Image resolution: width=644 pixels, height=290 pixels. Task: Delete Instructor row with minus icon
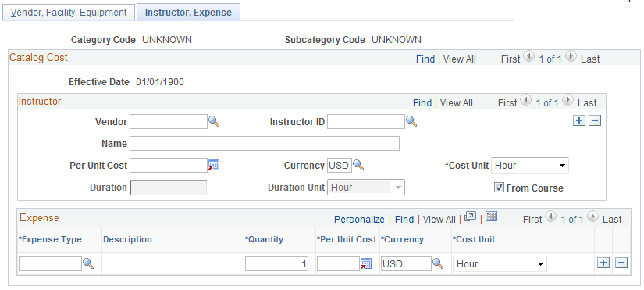(x=595, y=120)
